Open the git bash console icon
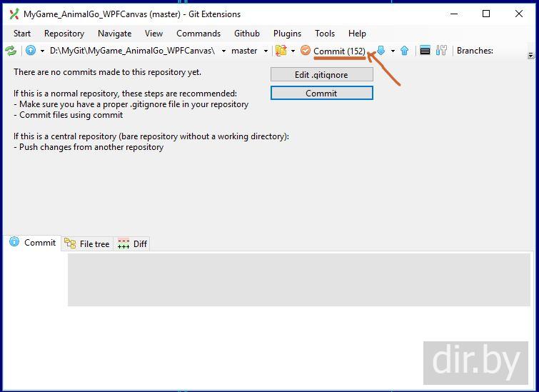Viewport: 539px width, 392px height. click(x=425, y=51)
